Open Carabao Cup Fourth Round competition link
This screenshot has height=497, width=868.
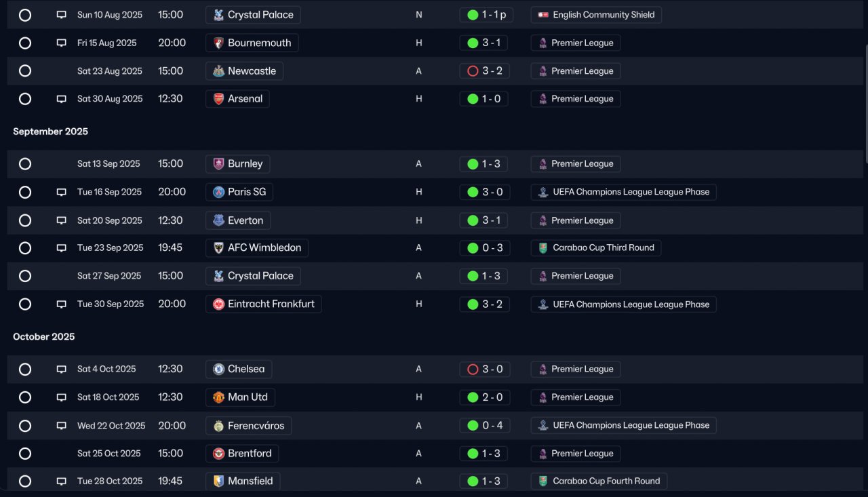click(599, 481)
